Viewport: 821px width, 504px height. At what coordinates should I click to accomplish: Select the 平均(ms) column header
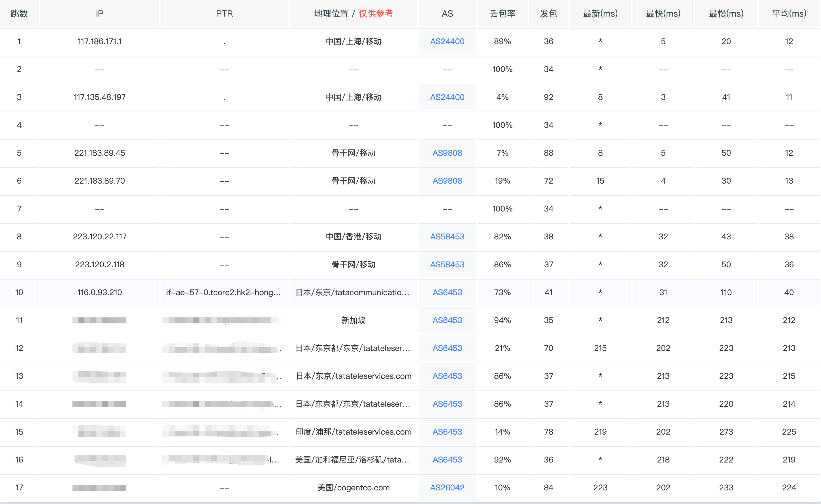point(789,14)
